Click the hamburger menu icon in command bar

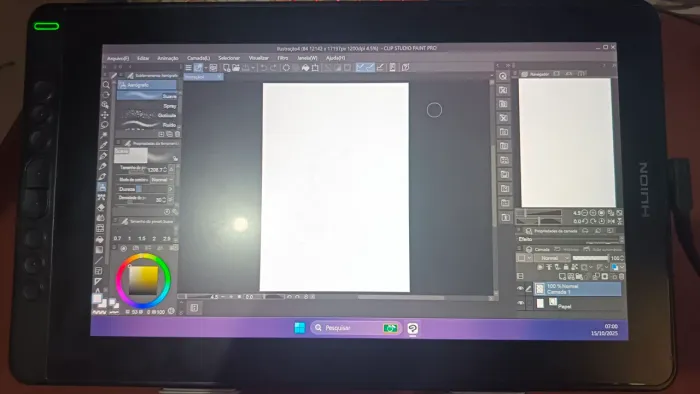(x=188, y=68)
